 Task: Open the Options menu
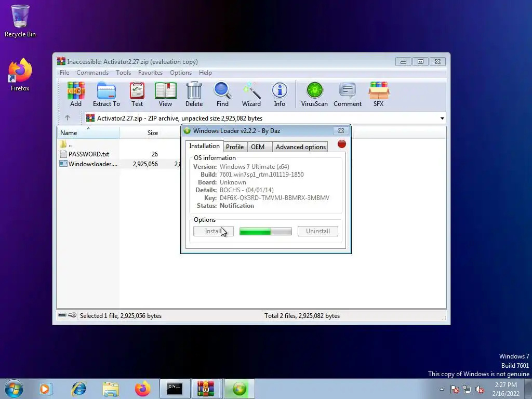[181, 73]
